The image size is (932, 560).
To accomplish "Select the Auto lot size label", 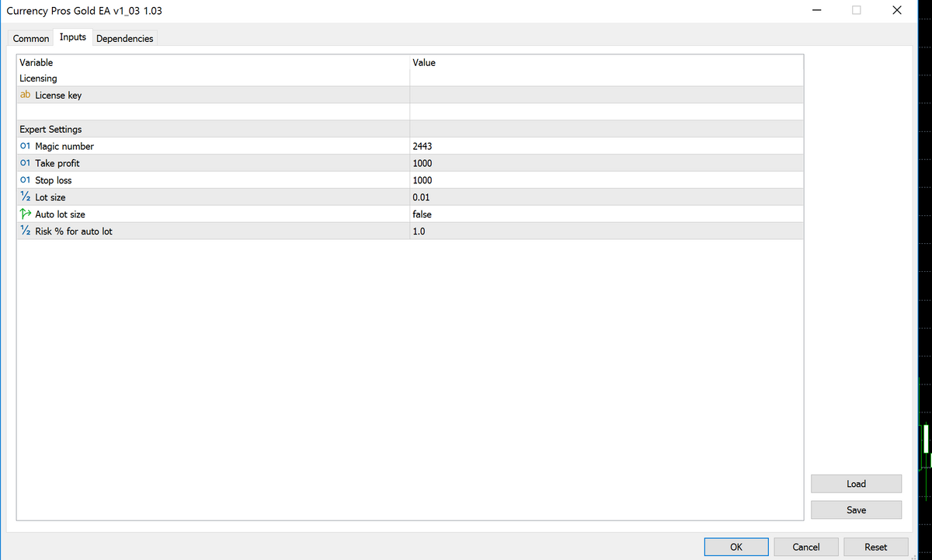I will (61, 214).
